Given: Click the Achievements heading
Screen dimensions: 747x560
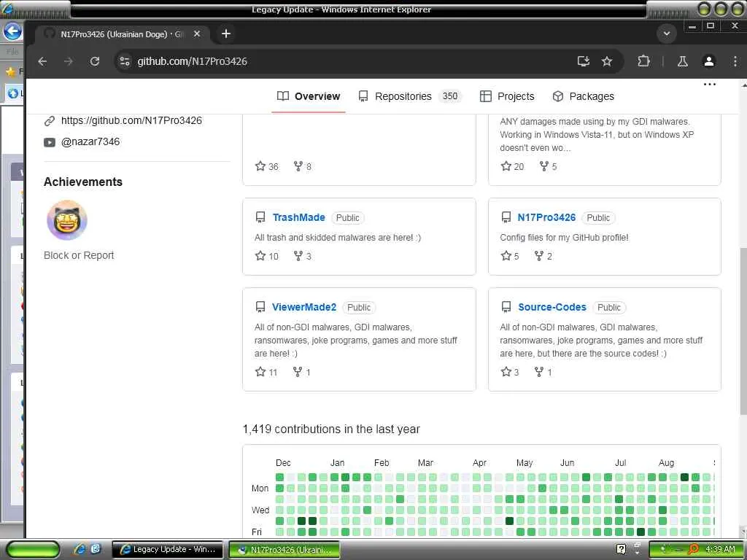Looking at the screenshot, I should pyautogui.click(x=83, y=182).
